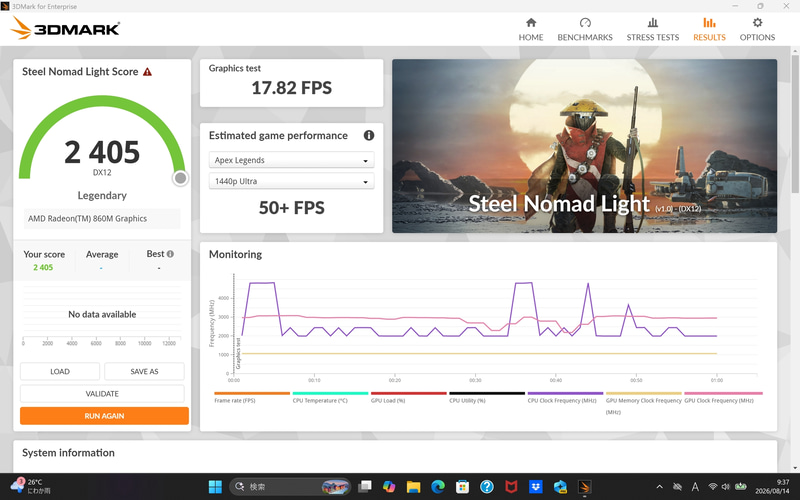Toggle CPU Temperature legend line
The image size is (800, 500).
(x=330, y=397)
